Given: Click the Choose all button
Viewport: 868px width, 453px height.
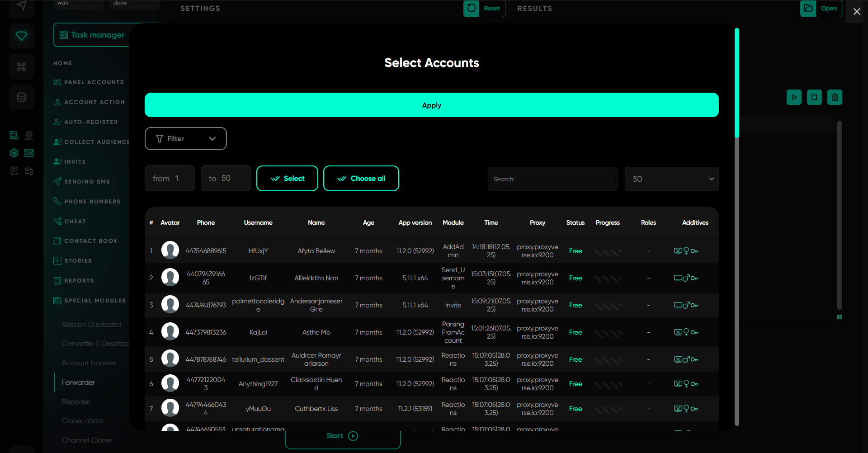Looking at the screenshot, I should click(361, 179).
